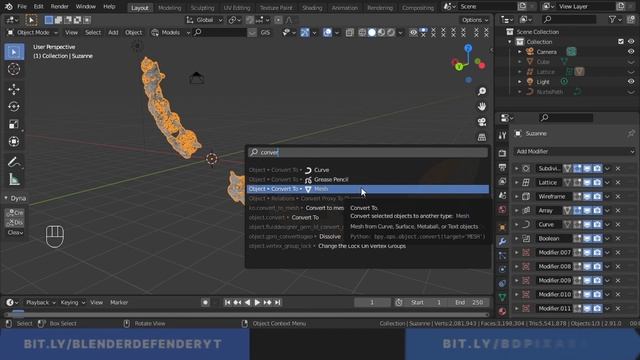Open the Modifier properties wrench tab
Image resolution: width=640 pixels, height=360 pixels.
(x=502, y=241)
